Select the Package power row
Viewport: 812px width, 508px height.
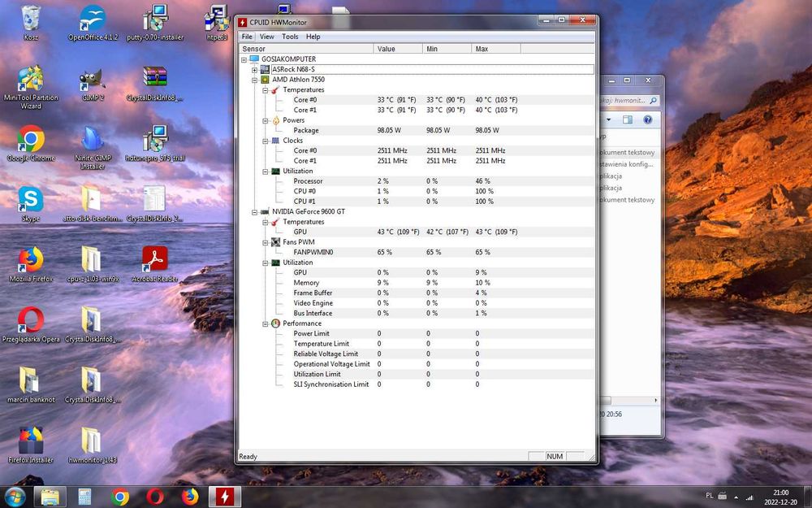point(417,130)
